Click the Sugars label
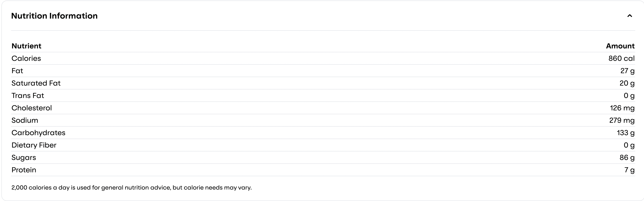 pos(24,158)
